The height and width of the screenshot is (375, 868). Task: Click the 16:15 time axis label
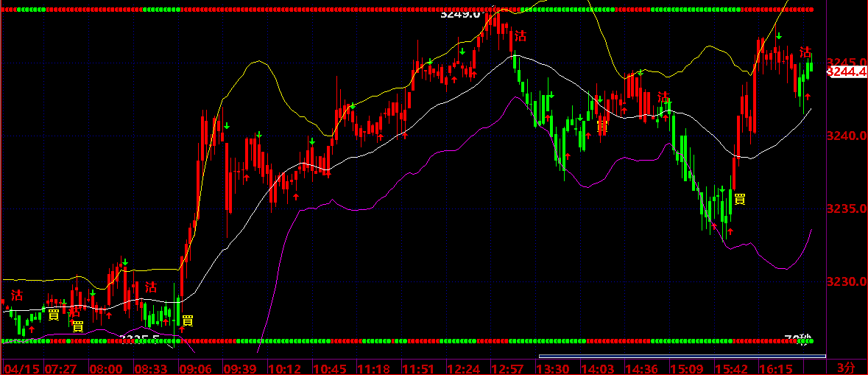[x=776, y=368]
